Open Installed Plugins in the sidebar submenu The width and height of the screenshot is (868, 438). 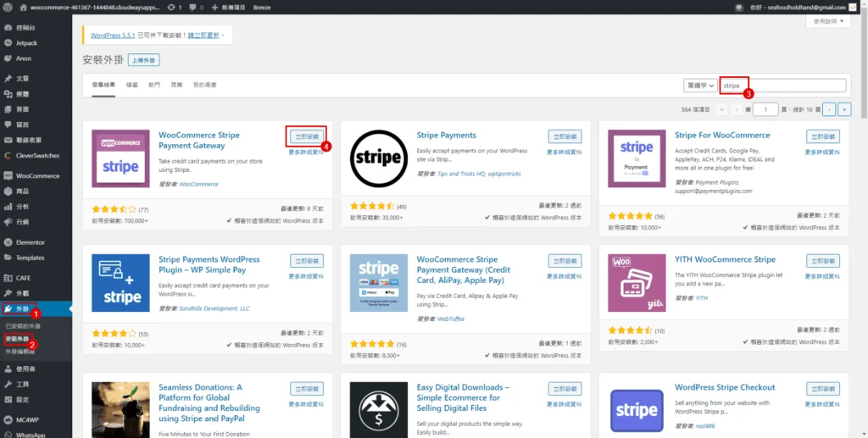click(x=23, y=326)
